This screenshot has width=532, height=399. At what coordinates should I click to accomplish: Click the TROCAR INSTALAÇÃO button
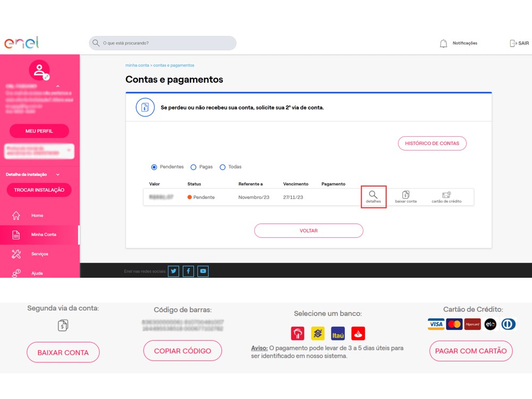[39, 190]
